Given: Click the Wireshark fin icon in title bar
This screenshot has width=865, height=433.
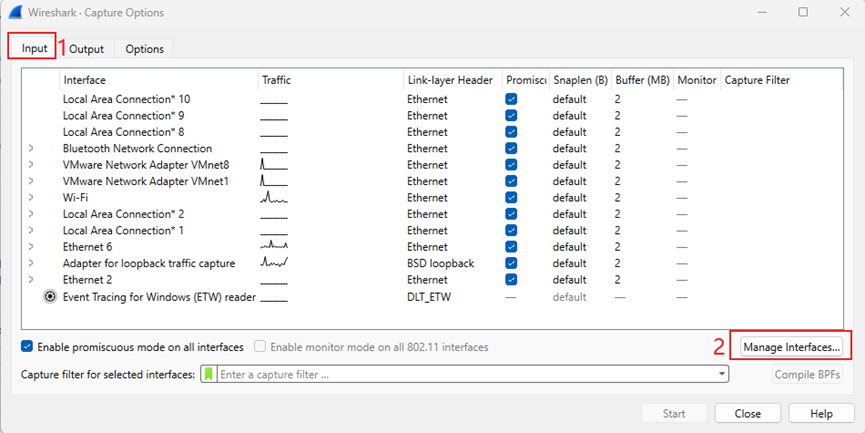Looking at the screenshot, I should coord(15,12).
